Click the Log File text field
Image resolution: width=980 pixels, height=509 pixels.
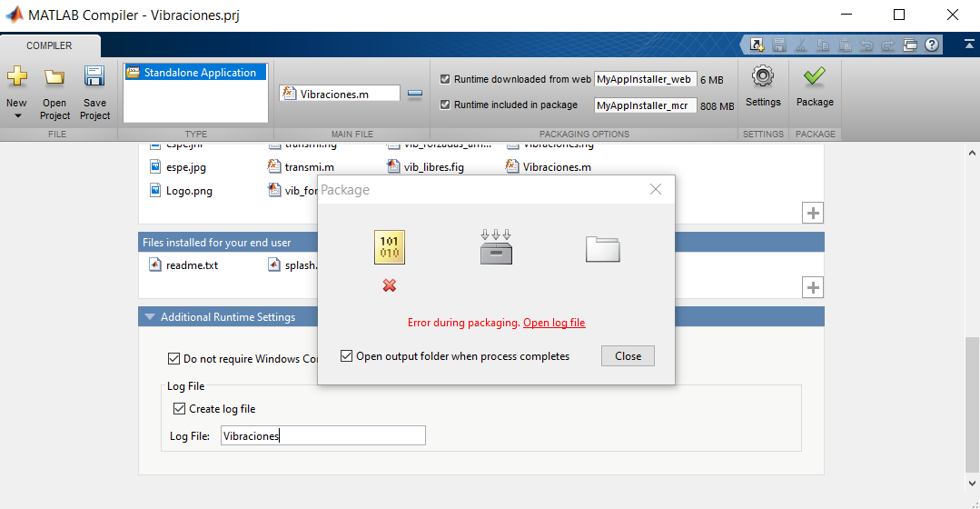[323, 436]
